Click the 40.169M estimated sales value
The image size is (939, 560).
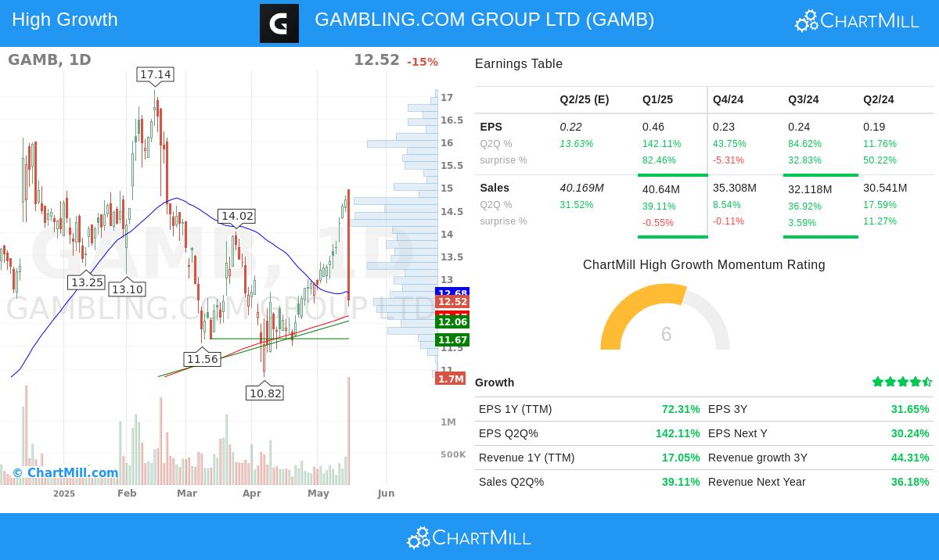pyautogui.click(x=582, y=188)
